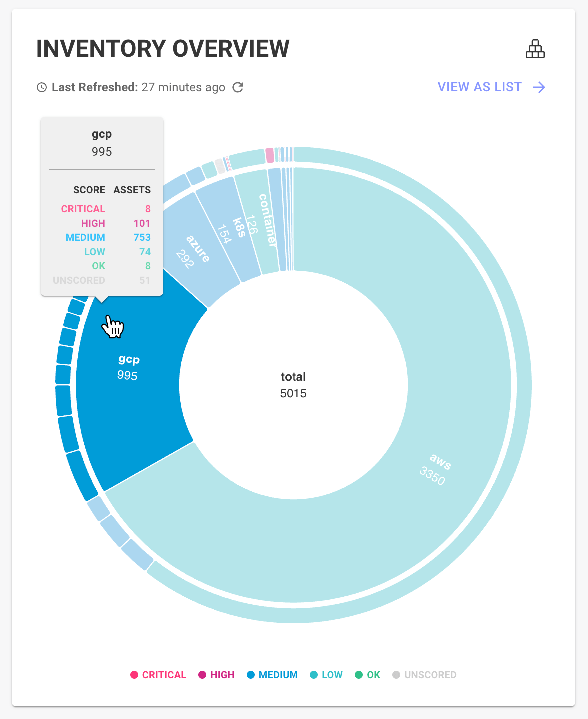
Task: Click the clock icon before Last Refreshed
Action: (x=42, y=87)
